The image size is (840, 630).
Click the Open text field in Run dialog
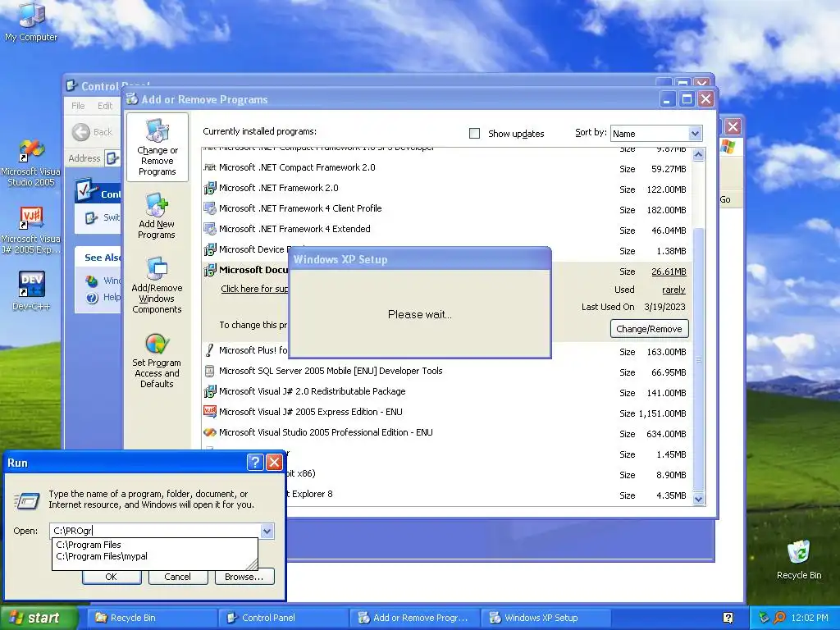point(156,531)
